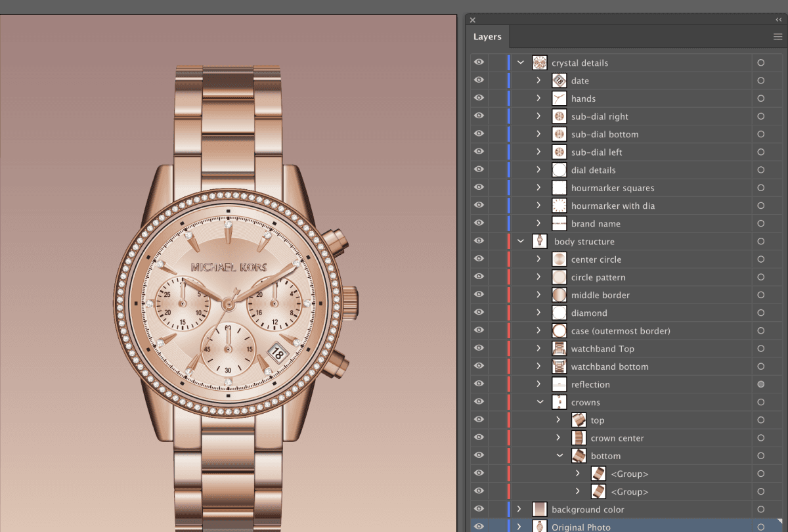Hide the Original Photo layer
Viewport: 788px width, 532px height.
pyautogui.click(x=479, y=527)
